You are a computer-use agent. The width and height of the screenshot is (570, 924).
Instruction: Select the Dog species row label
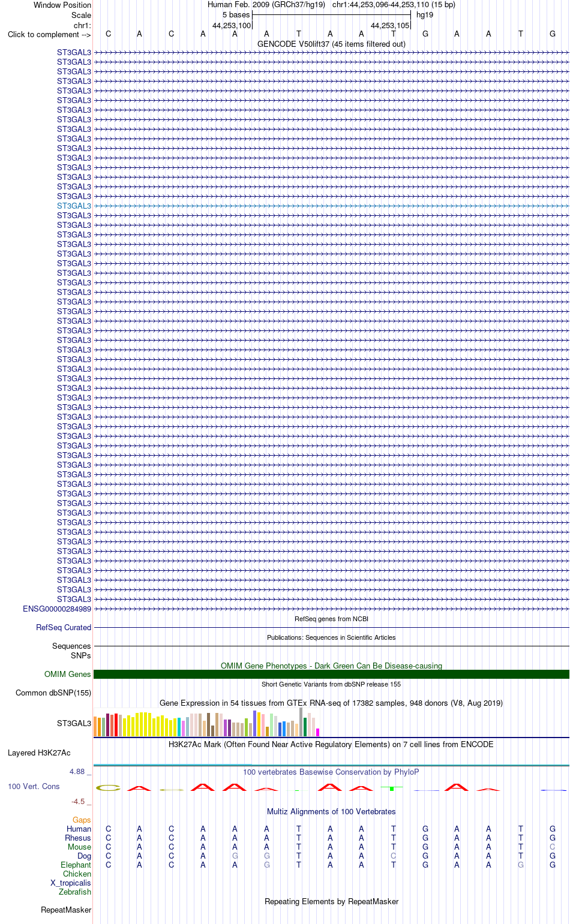(84, 856)
